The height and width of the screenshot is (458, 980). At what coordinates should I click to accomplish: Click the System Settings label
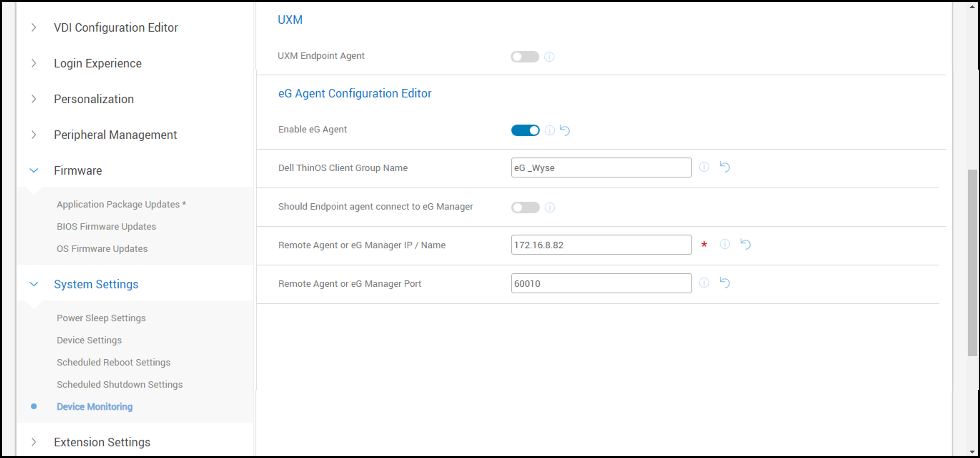pos(96,284)
